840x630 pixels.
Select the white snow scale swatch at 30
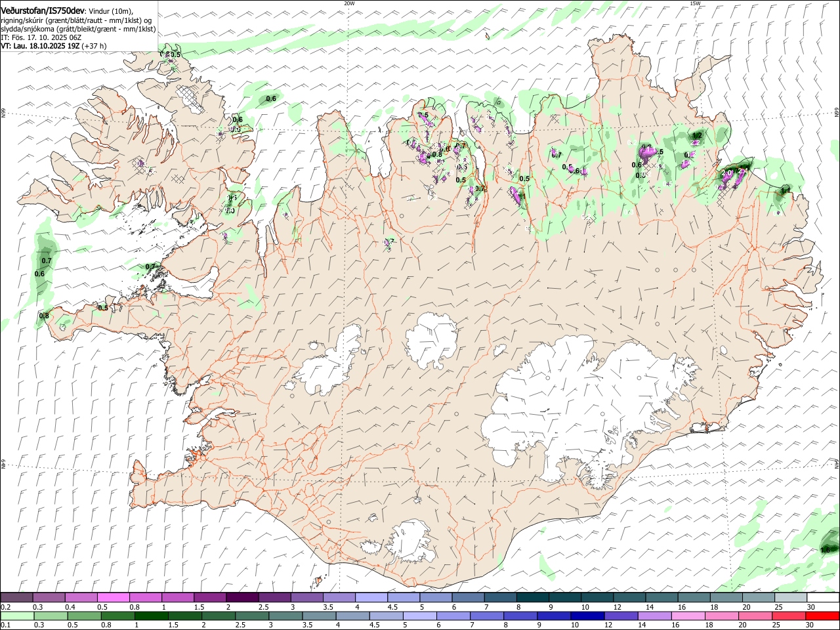(x=822, y=598)
